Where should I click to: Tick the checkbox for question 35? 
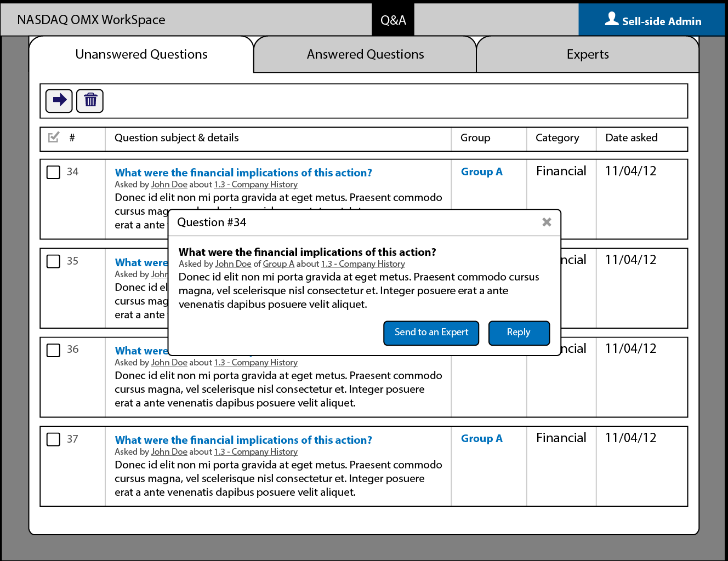(x=53, y=261)
